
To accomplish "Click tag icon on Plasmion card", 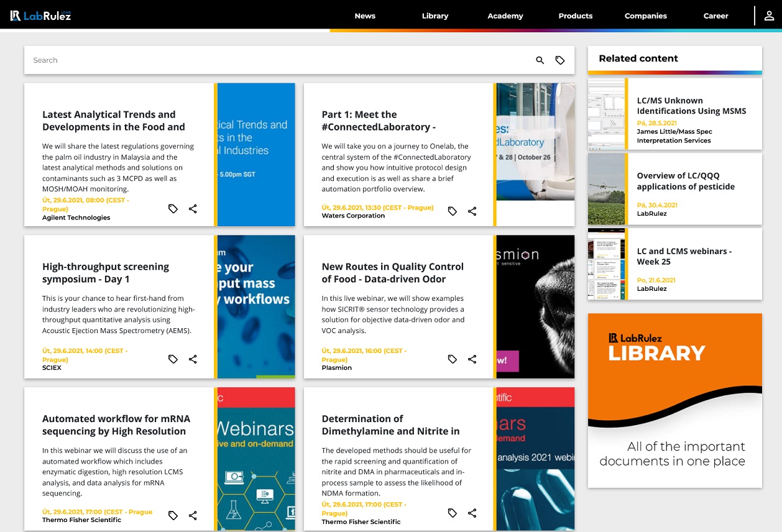I will point(453,359).
